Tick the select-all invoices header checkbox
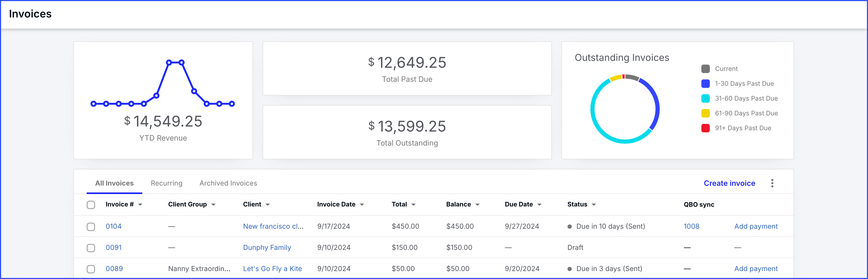868x279 pixels. pyautogui.click(x=91, y=205)
